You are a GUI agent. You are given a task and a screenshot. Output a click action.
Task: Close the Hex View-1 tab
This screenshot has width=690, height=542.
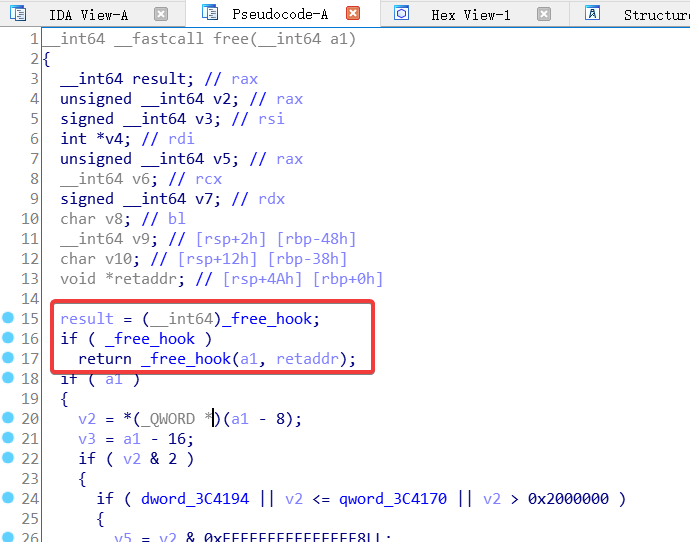[x=544, y=14]
